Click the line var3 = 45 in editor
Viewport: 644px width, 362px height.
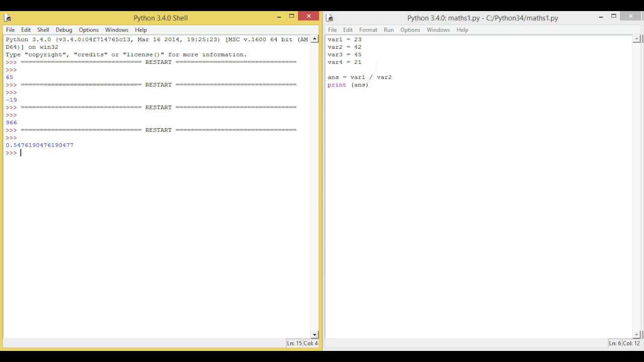point(345,54)
